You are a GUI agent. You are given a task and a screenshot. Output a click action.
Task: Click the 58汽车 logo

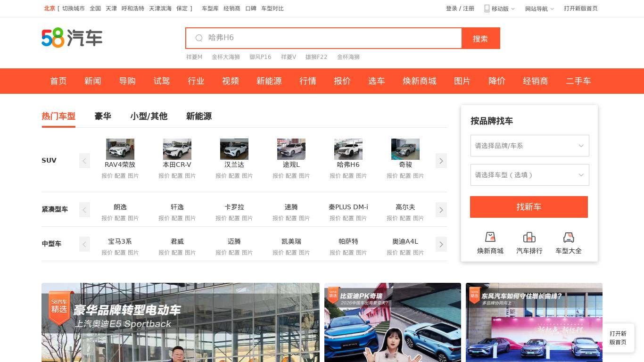(72, 38)
